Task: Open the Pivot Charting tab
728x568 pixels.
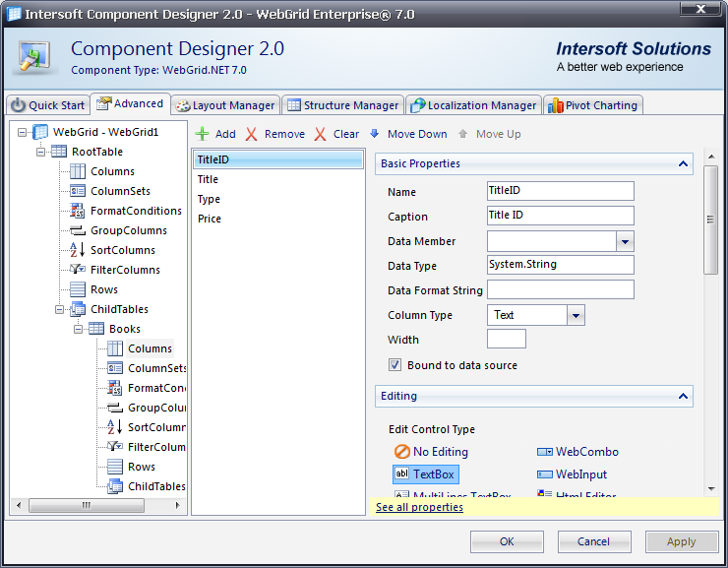Action: (x=593, y=105)
